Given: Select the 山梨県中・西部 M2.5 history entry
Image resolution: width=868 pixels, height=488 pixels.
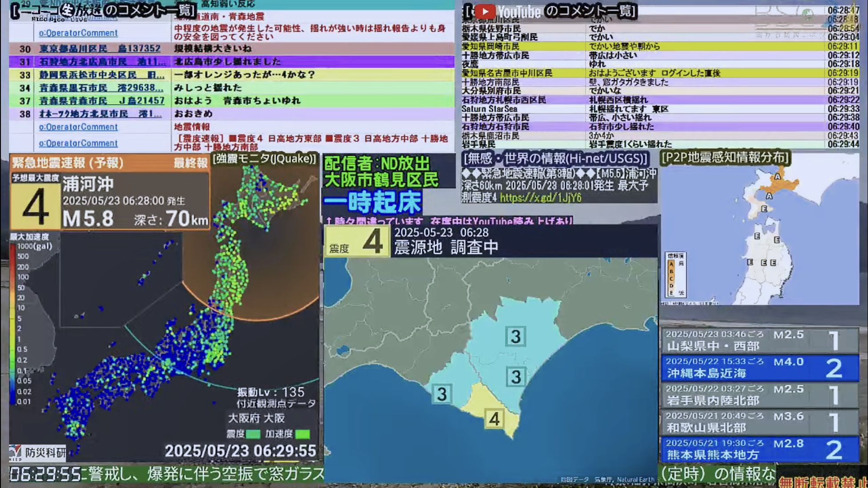Looking at the screenshot, I should [759, 340].
